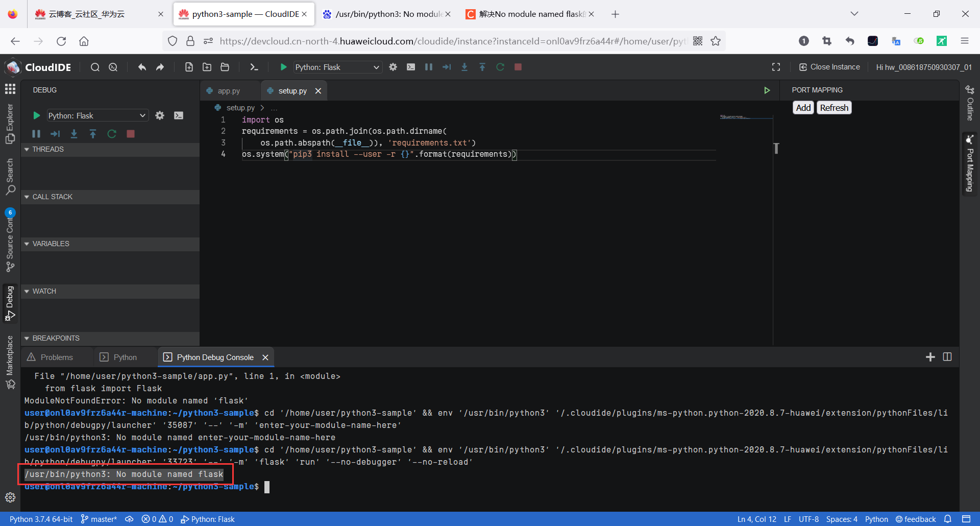
Task: Switch to 解决No module named flask browser tab
Action: [530, 14]
